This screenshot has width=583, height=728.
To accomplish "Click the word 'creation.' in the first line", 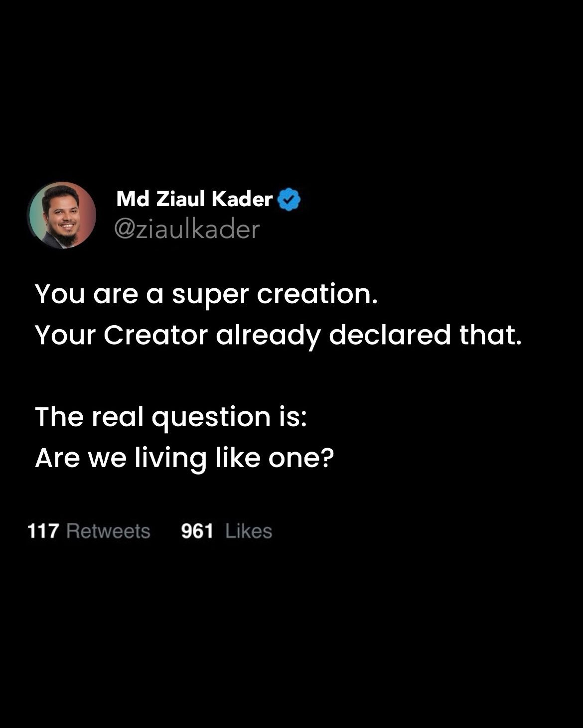I will click(317, 295).
